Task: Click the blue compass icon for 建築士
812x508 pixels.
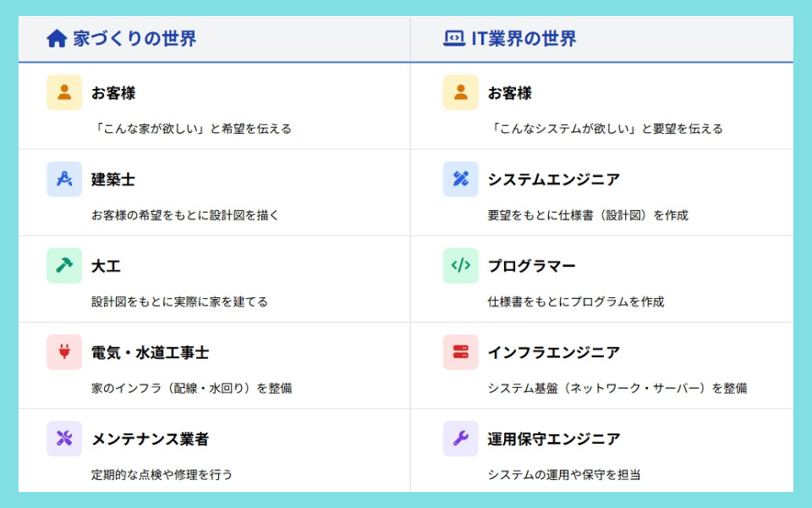Action: [64, 179]
